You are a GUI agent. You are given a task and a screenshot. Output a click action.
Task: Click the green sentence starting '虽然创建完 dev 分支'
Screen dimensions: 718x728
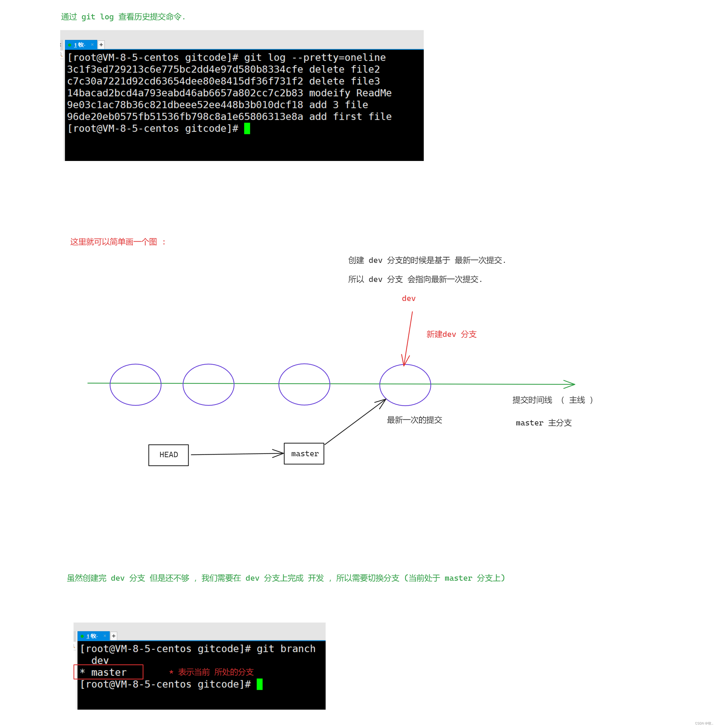click(x=286, y=578)
